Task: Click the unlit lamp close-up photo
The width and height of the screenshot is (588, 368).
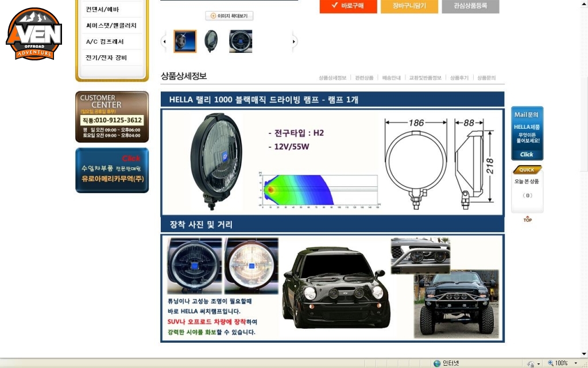Action: [x=195, y=266]
